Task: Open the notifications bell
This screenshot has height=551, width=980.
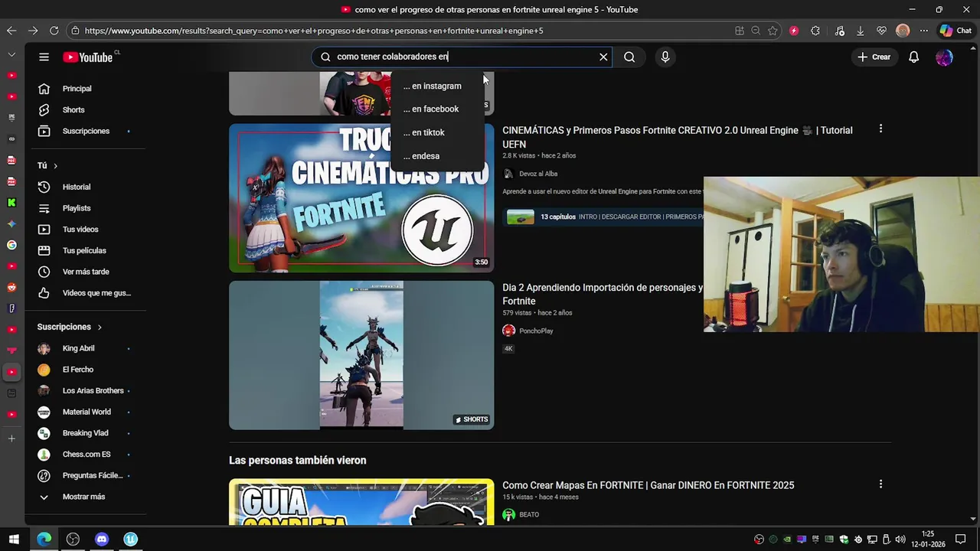Action: point(913,57)
